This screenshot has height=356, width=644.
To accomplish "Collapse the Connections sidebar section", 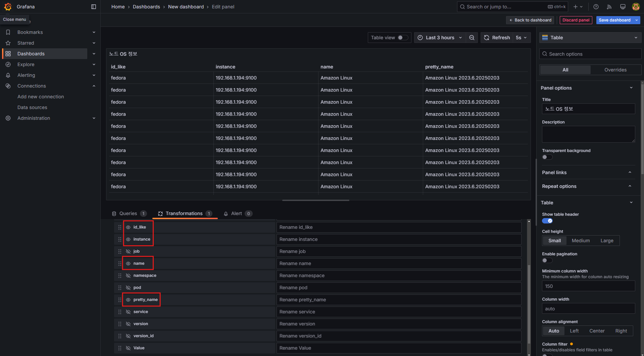I will [94, 86].
